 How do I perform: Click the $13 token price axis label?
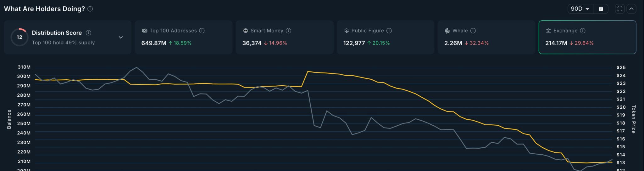pos(621,162)
